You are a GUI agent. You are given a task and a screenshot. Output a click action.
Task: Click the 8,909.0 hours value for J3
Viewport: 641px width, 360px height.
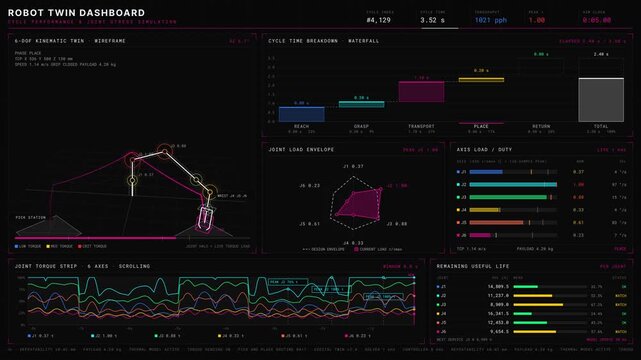point(500,304)
